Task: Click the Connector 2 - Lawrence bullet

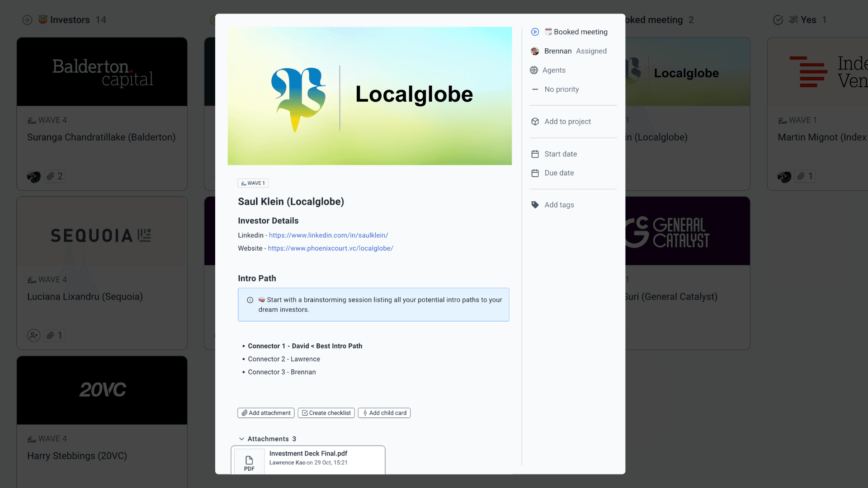Action: pyautogui.click(x=284, y=359)
